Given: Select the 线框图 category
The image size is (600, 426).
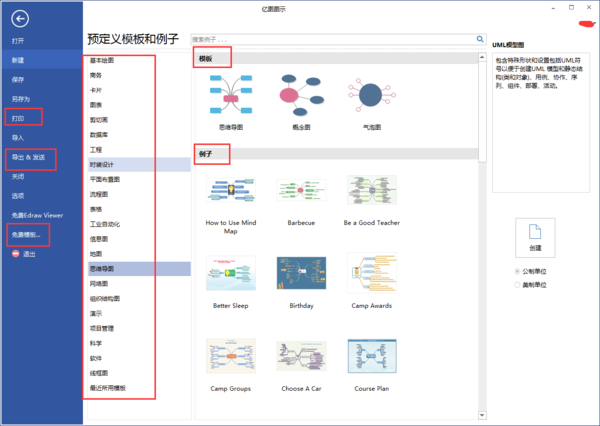Looking at the screenshot, I should [99, 373].
